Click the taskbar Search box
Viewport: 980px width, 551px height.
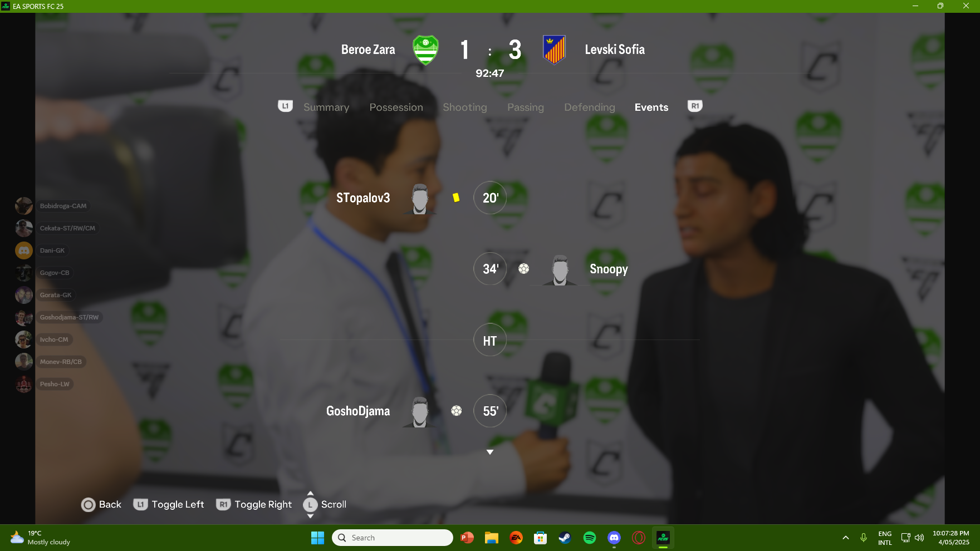click(393, 538)
